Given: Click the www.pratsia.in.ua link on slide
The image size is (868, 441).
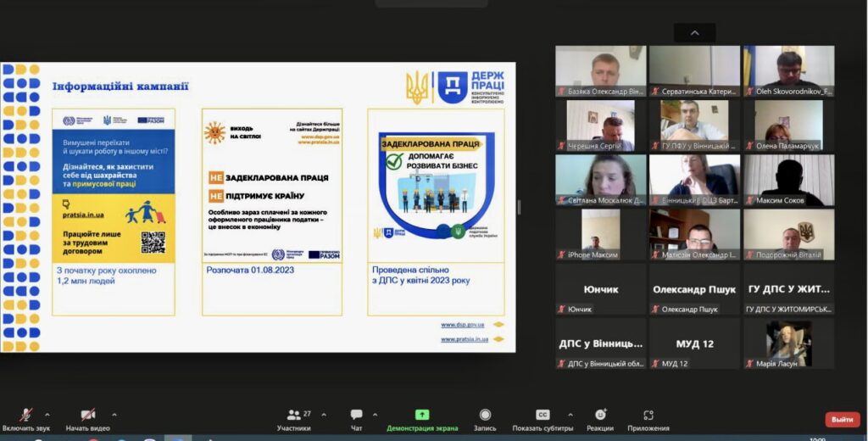Looking at the screenshot, I should 465,339.
